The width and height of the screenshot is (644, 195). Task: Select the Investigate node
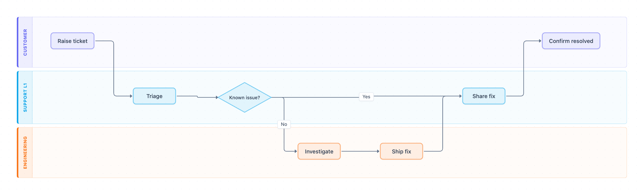[x=319, y=151]
